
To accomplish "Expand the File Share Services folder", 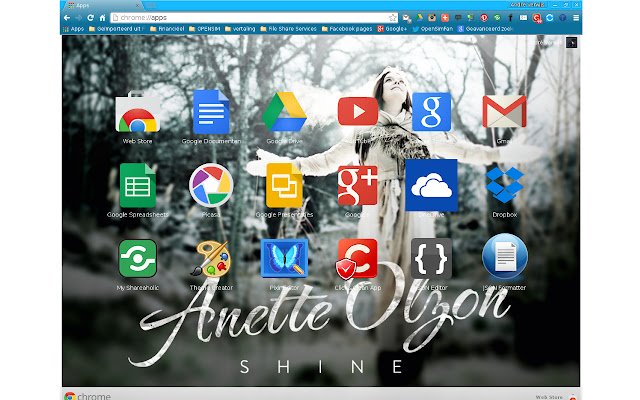I will [x=289, y=29].
